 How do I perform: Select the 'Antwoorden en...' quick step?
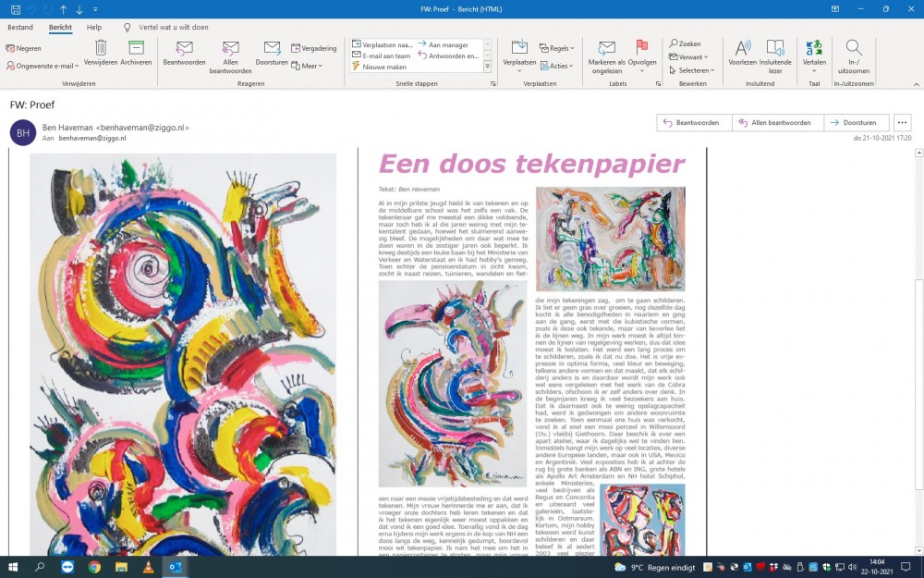448,55
